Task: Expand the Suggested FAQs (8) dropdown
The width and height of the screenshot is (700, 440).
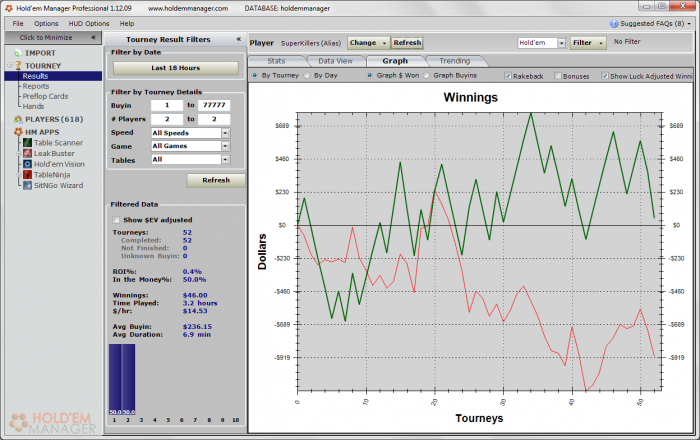Action: tap(689, 24)
